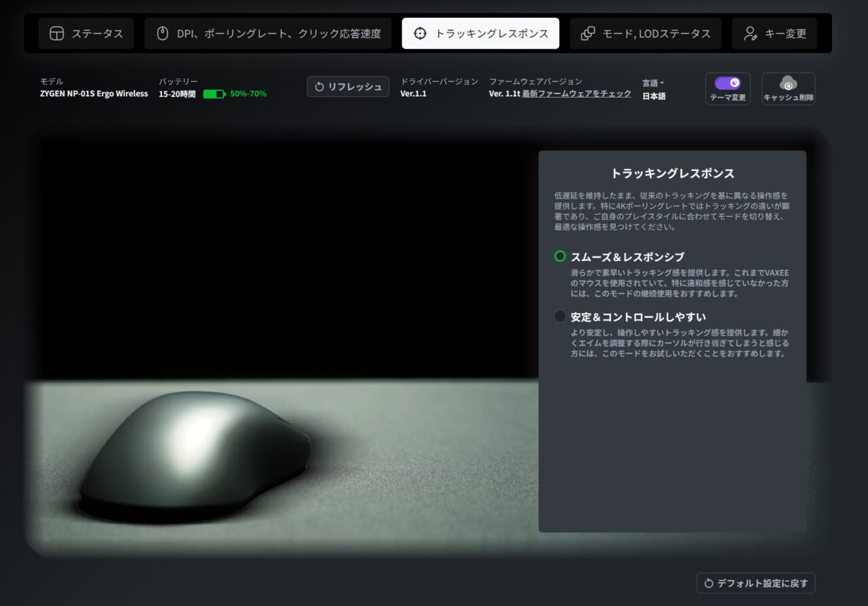Expand the 言語 language dropdown
The width and height of the screenshot is (868, 606).
654,83
